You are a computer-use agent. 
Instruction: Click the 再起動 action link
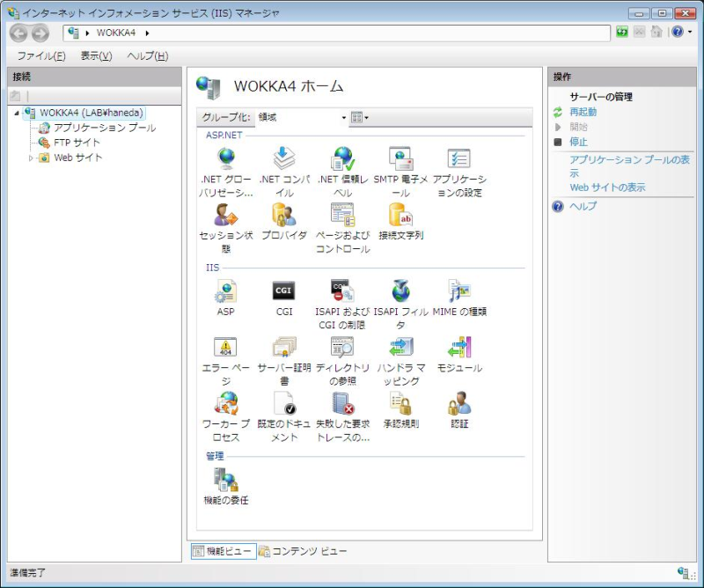click(583, 113)
